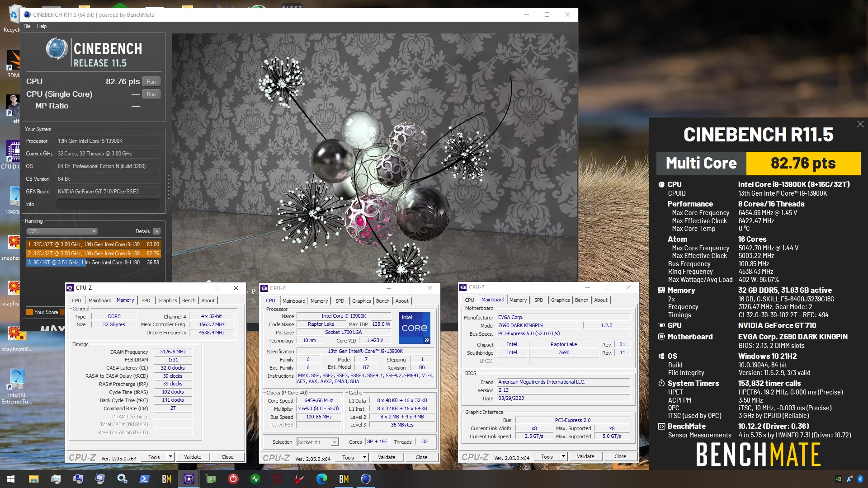The image size is (868, 488).
Task: Click Tools in CPU-Z Memory window
Action: point(154,457)
